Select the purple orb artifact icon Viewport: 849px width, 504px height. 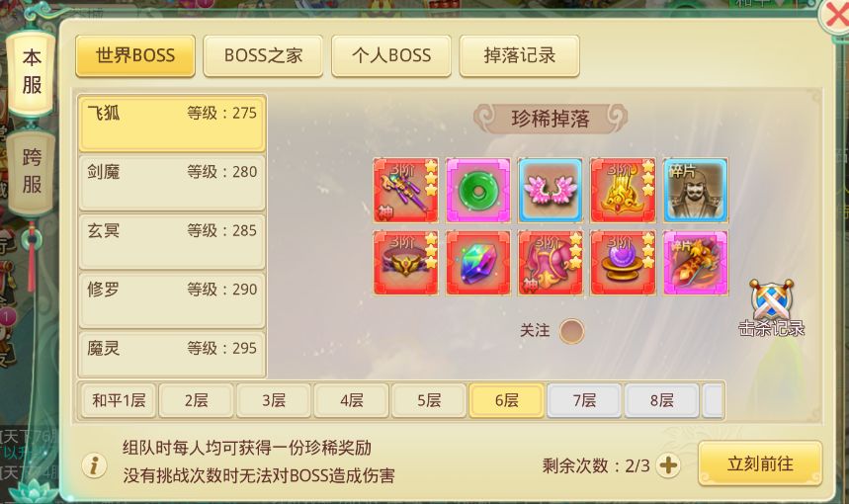(623, 263)
